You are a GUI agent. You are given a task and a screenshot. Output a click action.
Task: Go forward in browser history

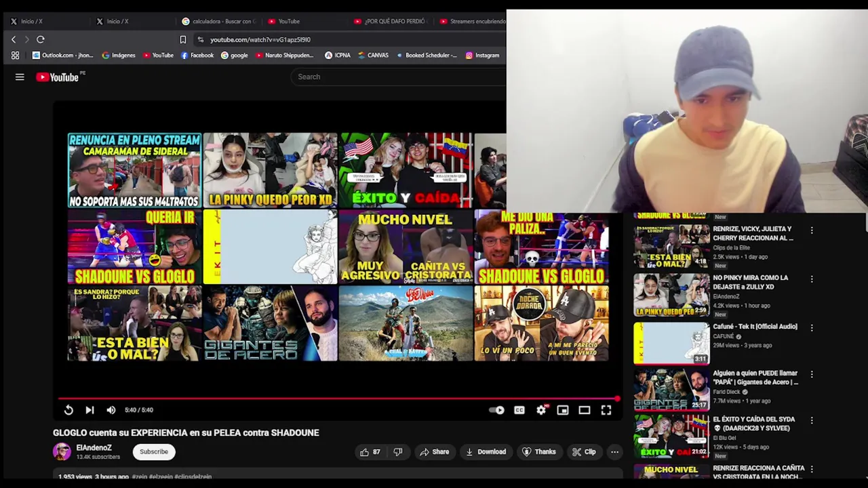tap(27, 39)
